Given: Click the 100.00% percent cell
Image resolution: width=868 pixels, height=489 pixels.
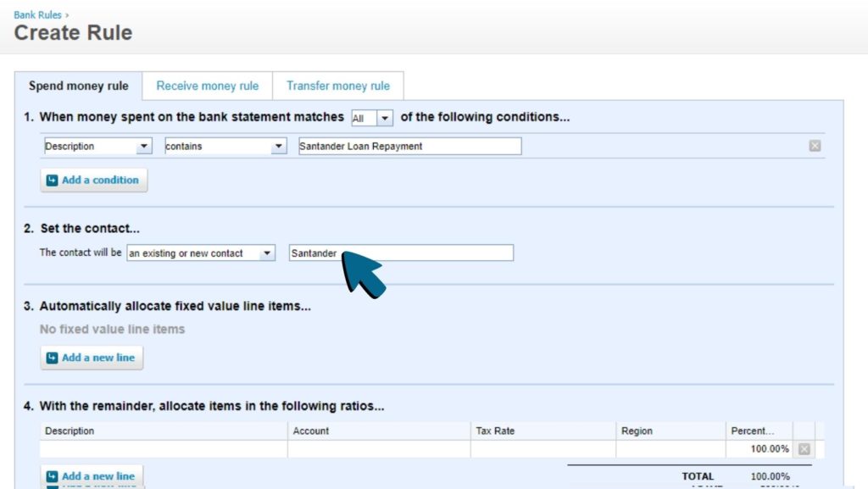Looking at the screenshot, I should [759, 448].
